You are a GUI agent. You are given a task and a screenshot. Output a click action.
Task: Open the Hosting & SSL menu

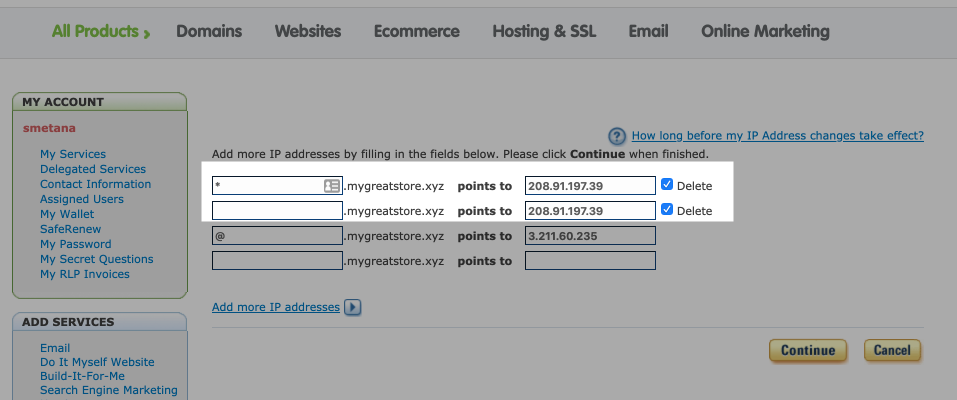pos(544,31)
